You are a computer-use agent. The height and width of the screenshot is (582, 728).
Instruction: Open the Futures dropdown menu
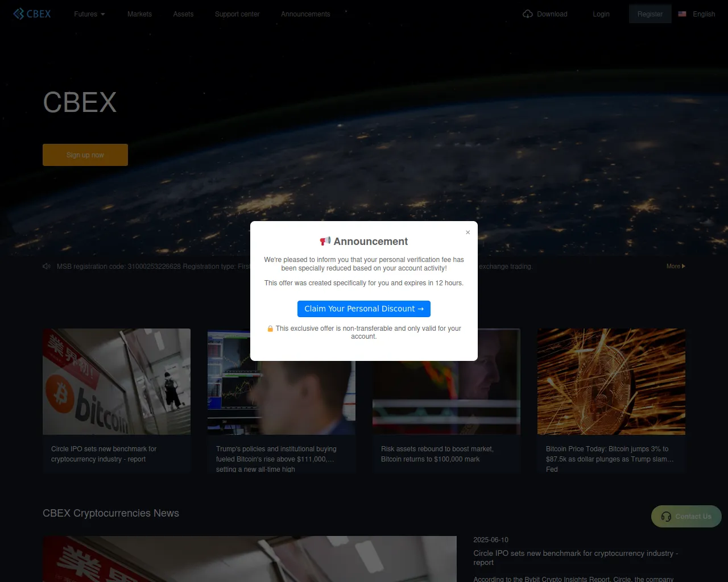(x=89, y=14)
